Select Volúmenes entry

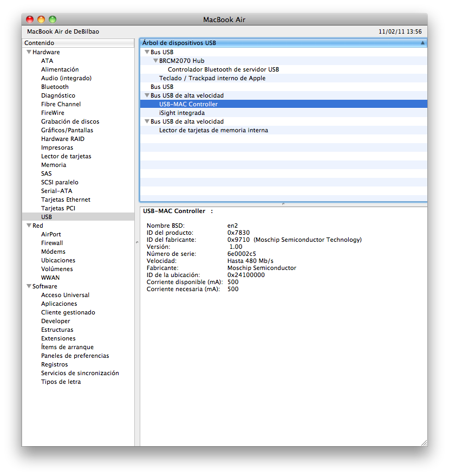click(57, 269)
